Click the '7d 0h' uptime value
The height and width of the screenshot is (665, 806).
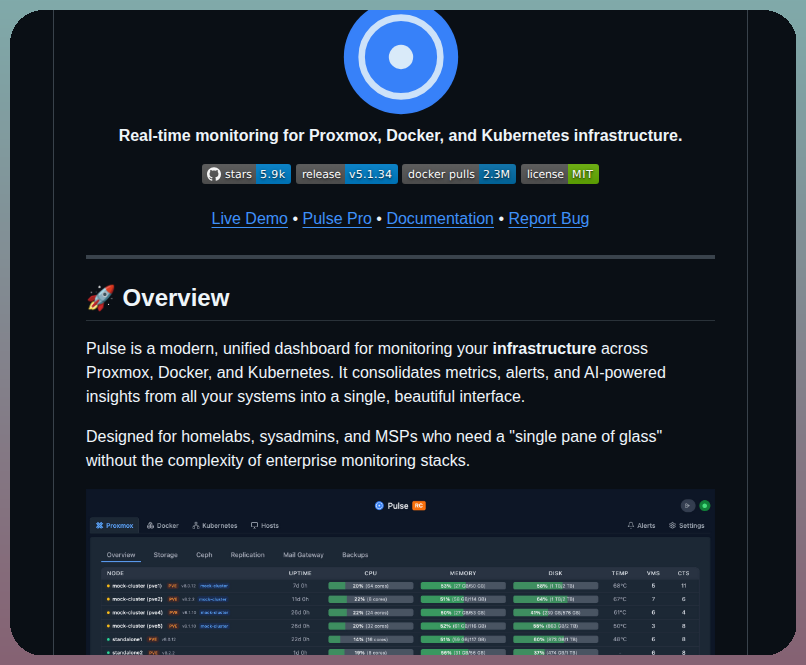300,586
